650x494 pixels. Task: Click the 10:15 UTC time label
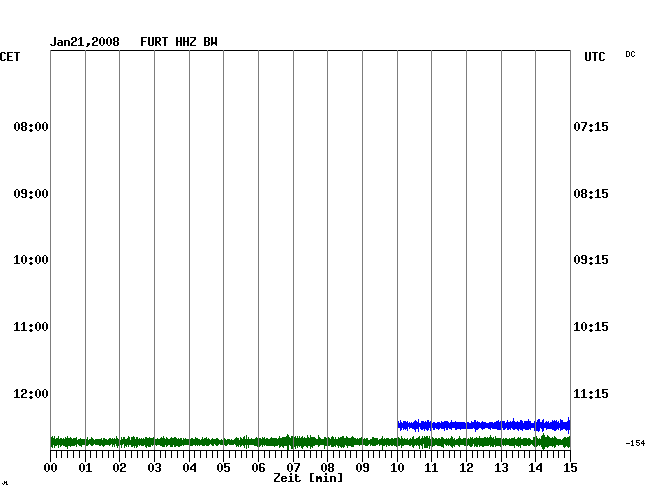[x=591, y=327]
